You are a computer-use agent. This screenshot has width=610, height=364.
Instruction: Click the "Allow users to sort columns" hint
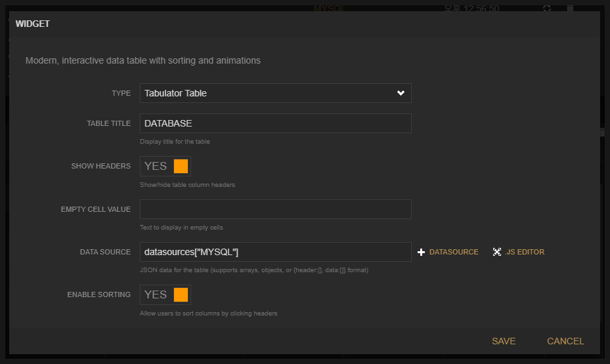click(x=209, y=313)
